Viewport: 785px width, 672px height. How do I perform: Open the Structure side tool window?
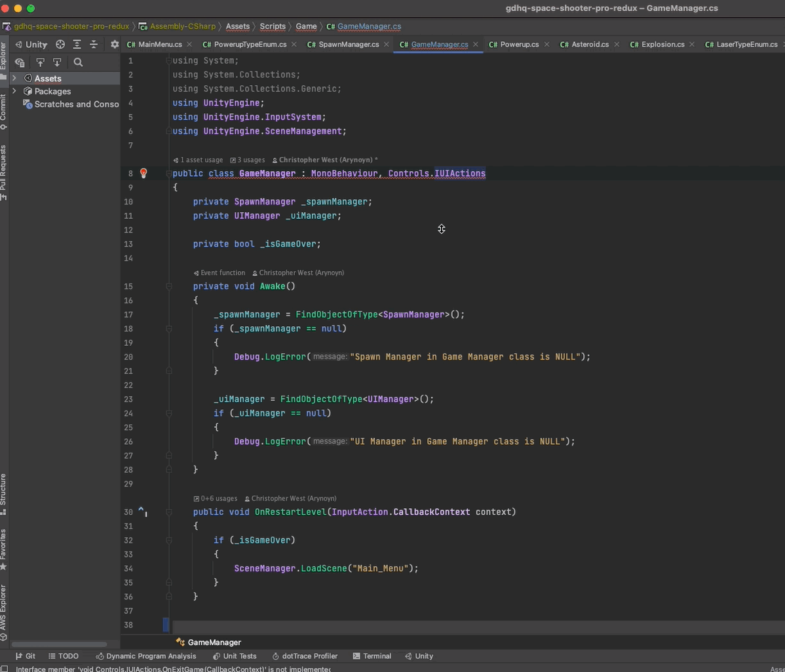[3, 494]
